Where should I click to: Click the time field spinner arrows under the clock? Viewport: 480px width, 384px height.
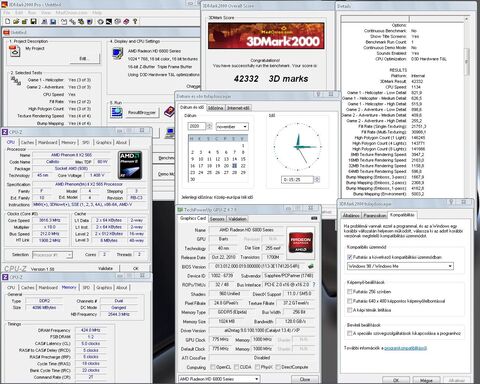coord(317,180)
